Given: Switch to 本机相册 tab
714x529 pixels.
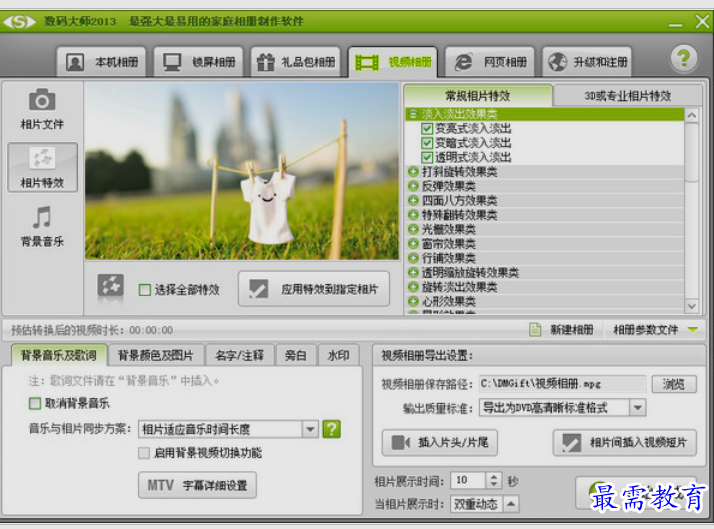Looking at the screenshot, I should tap(102, 61).
